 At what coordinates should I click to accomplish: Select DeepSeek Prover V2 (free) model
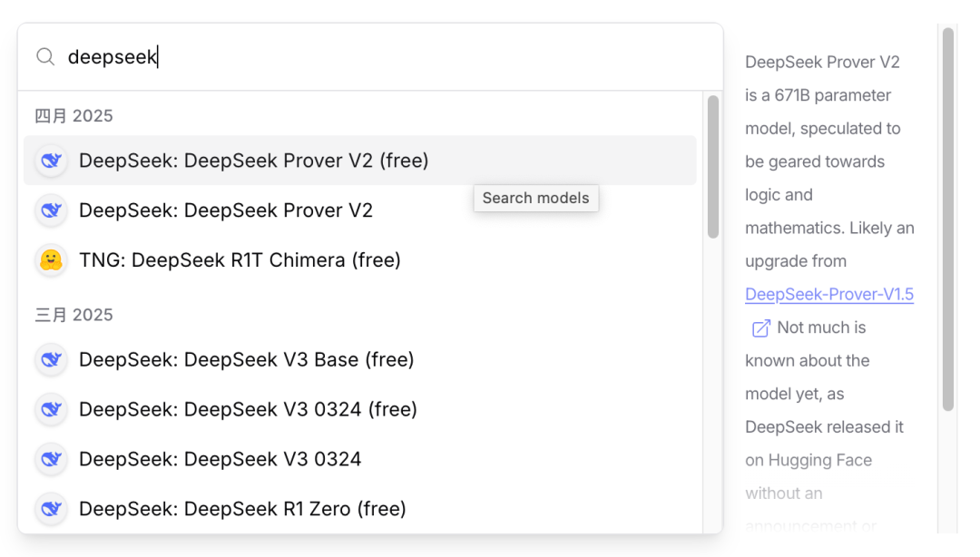[x=253, y=161]
